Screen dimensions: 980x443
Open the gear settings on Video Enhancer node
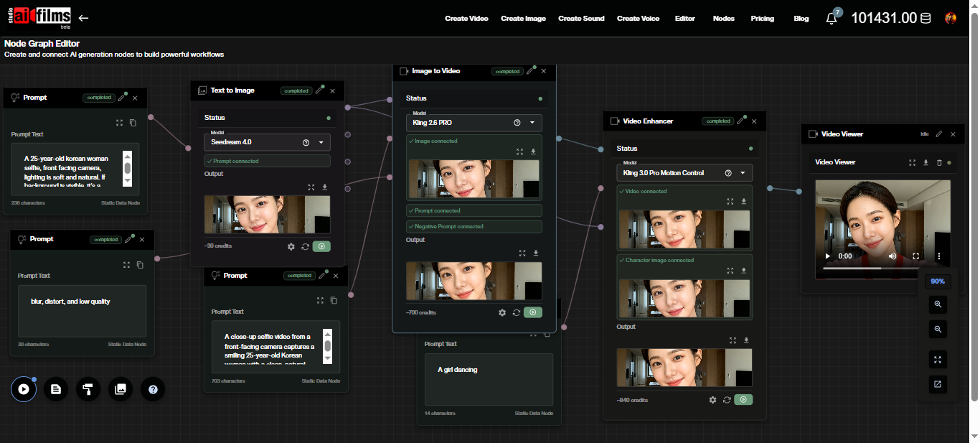click(x=712, y=400)
